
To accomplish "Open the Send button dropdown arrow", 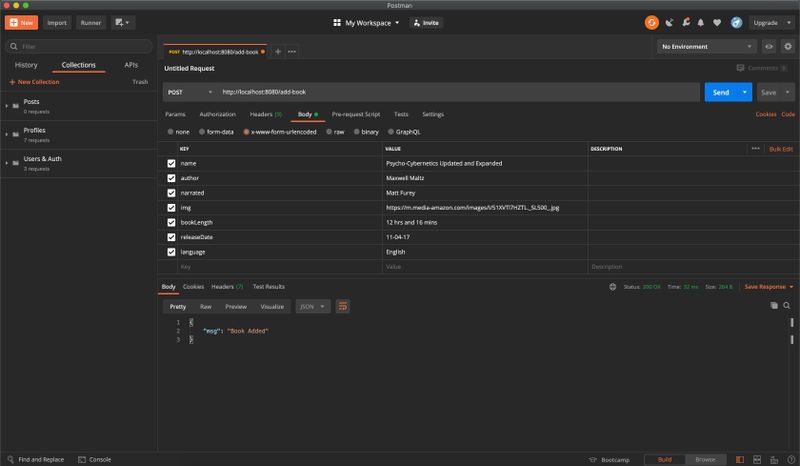I will [x=744, y=92].
